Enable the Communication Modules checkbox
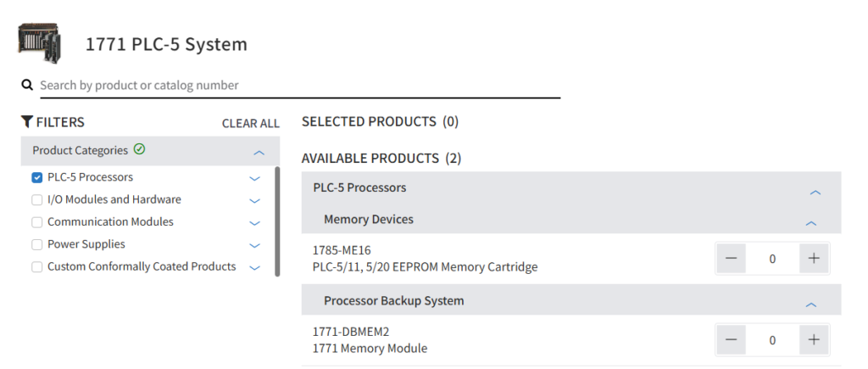This screenshot has height=369, width=868. (36, 222)
